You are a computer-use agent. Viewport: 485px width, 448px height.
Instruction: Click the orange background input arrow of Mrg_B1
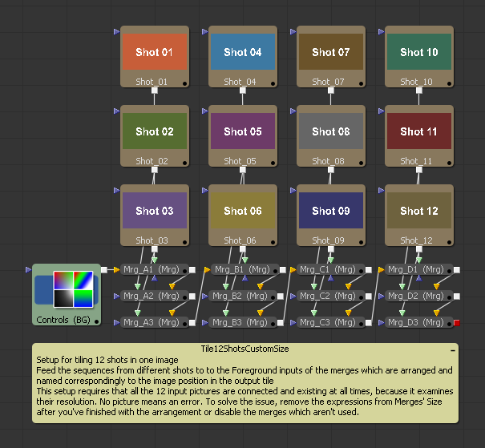(x=207, y=270)
